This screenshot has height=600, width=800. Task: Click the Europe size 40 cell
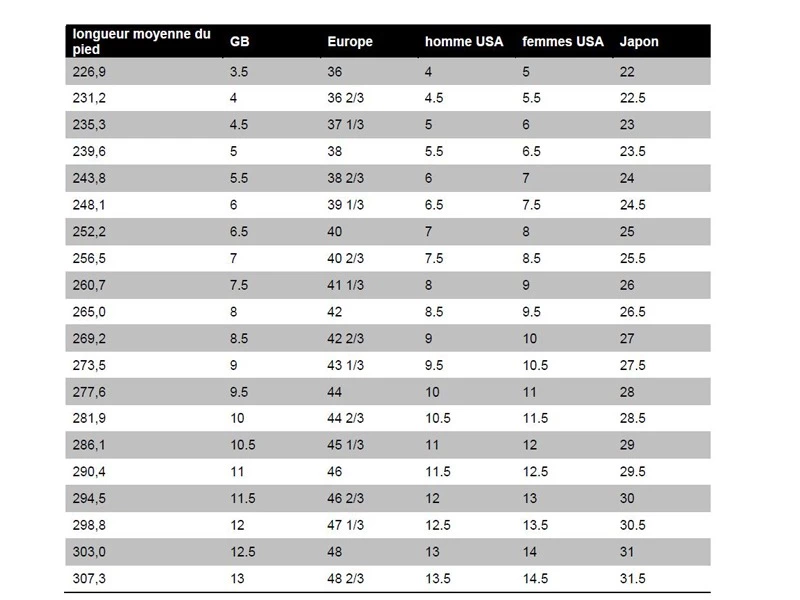[335, 232]
